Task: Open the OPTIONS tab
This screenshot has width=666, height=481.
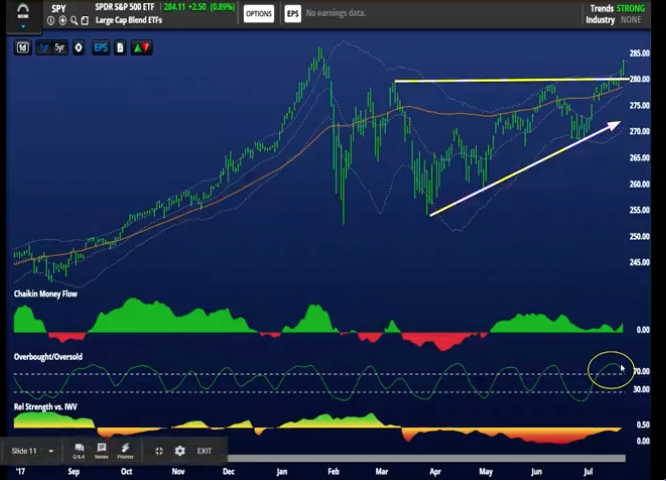Action: coord(258,13)
